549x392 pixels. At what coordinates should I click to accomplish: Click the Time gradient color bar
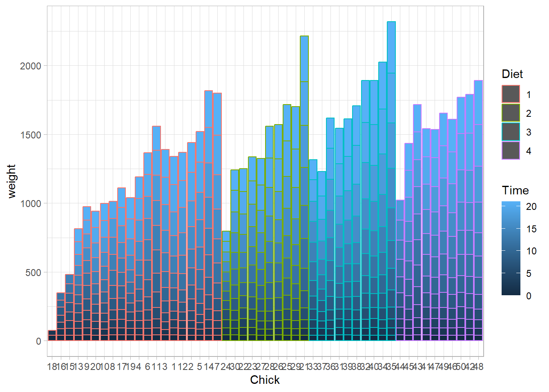point(511,248)
